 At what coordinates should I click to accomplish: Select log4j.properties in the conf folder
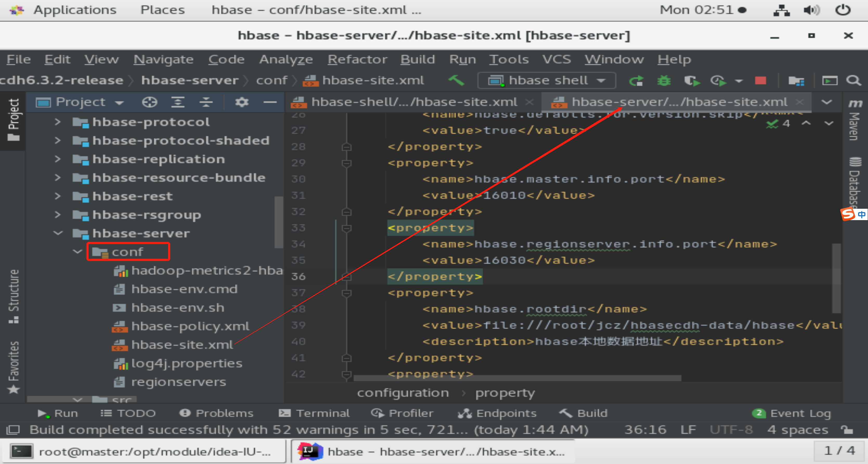click(186, 363)
